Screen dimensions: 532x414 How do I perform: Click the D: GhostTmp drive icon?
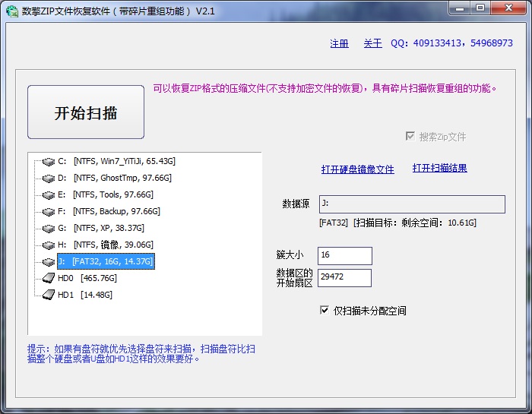[48, 179]
